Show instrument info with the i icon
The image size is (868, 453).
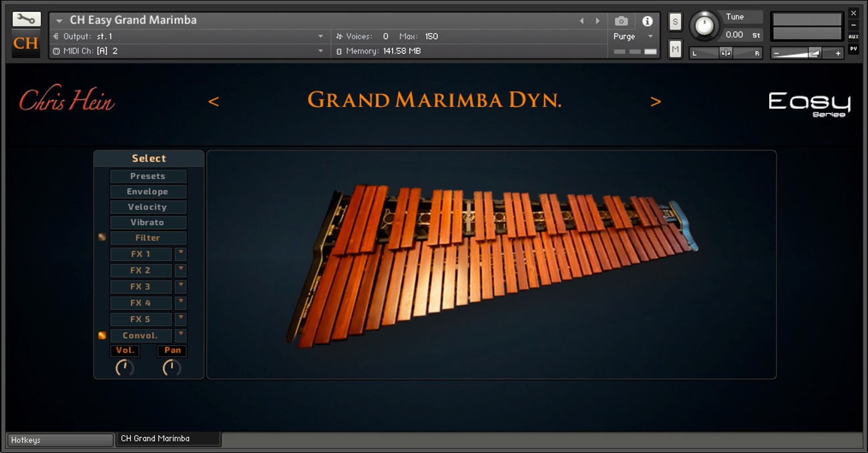pyautogui.click(x=647, y=21)
